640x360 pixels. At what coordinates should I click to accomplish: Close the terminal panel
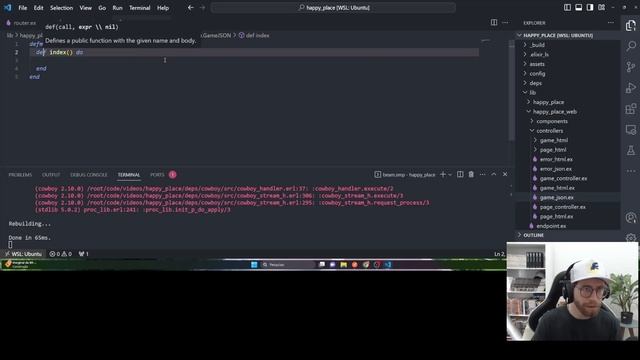(x=505, y=174)
